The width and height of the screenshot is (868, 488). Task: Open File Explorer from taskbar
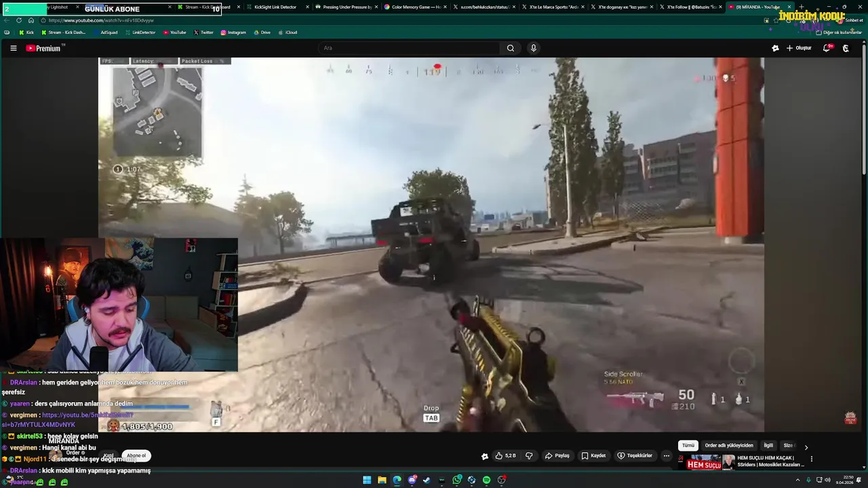pyautogui.click(x=382, y=480)
